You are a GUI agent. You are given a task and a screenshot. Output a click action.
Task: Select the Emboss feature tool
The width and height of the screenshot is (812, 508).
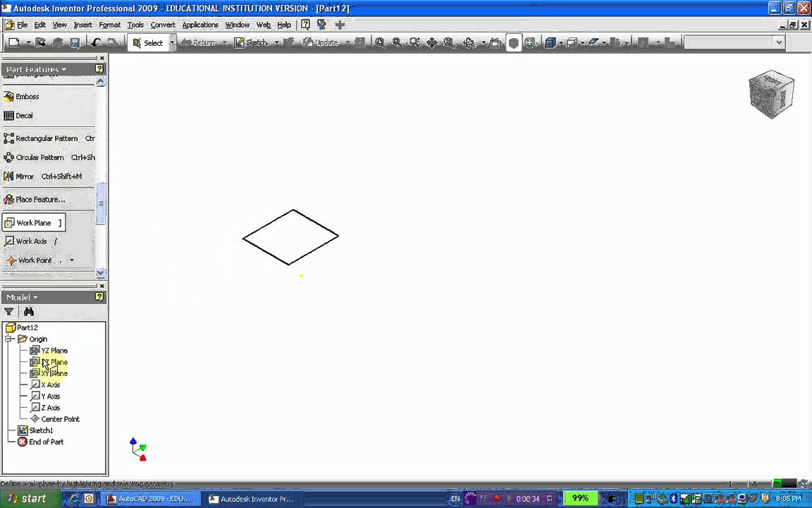coord(22,97)
